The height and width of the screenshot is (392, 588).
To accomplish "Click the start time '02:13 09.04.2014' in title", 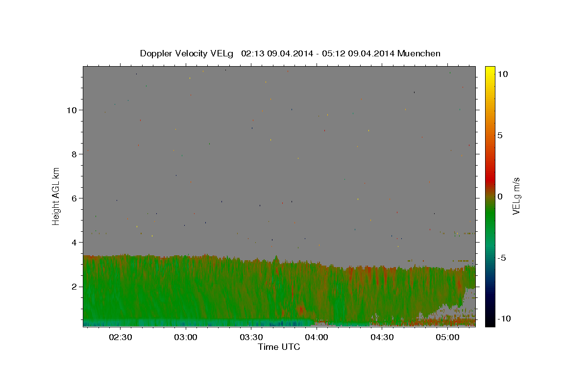I will pyautogui.click(x=277, y=53).
